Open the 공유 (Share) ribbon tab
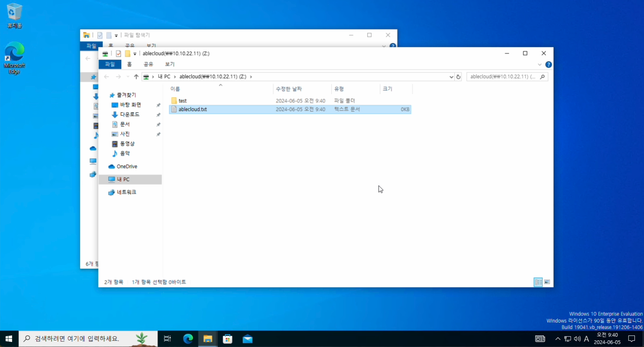Viewport: 644px width, 347px height. [x=148, y=64]
